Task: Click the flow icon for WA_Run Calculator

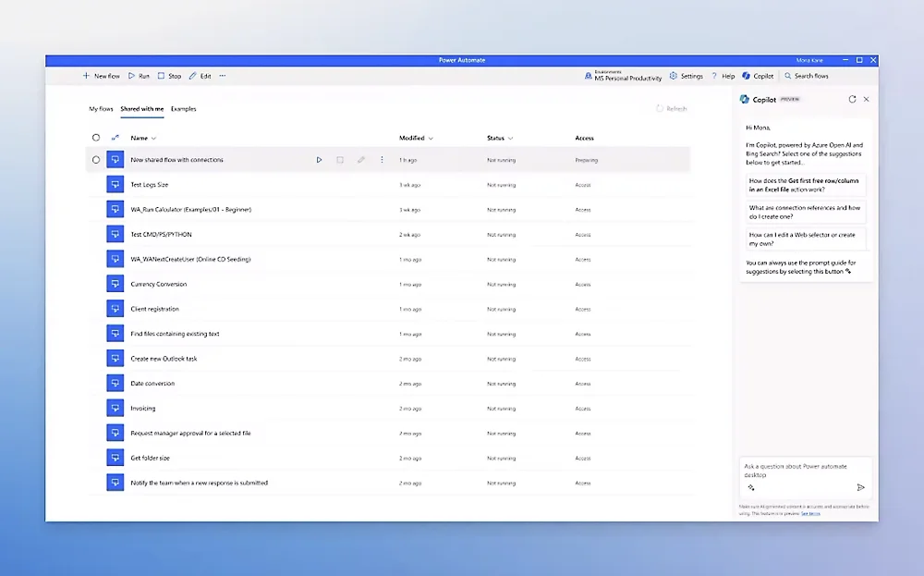Action: click(x=115, y=209)
